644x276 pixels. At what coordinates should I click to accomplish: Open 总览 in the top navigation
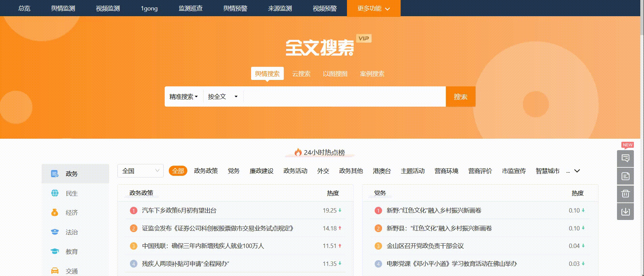(24, 8)
